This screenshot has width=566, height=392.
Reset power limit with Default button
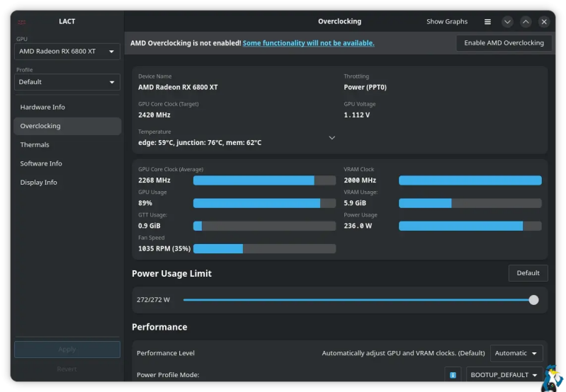coord(528,273)
